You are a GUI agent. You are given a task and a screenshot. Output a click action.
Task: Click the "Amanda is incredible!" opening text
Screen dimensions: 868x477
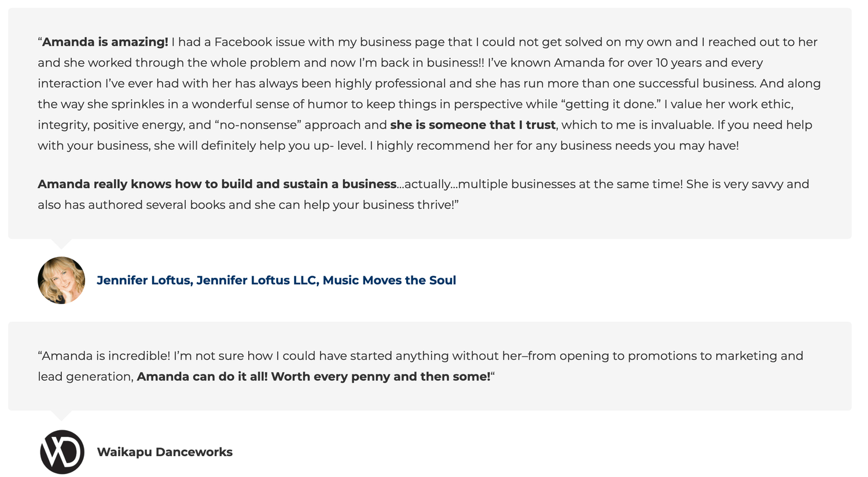(106, 355)
